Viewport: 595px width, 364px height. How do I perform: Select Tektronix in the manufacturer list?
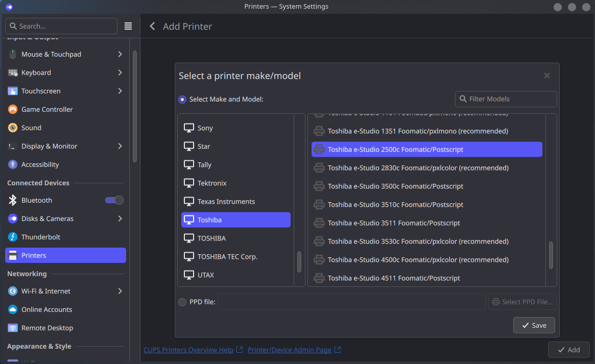212,183
